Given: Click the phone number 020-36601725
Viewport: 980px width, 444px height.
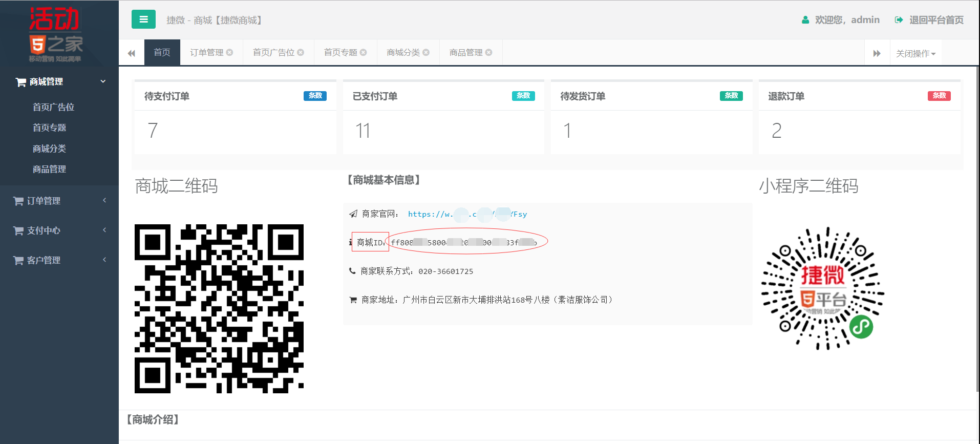Looking at the screenshot, I should click(x=445, y=271).
